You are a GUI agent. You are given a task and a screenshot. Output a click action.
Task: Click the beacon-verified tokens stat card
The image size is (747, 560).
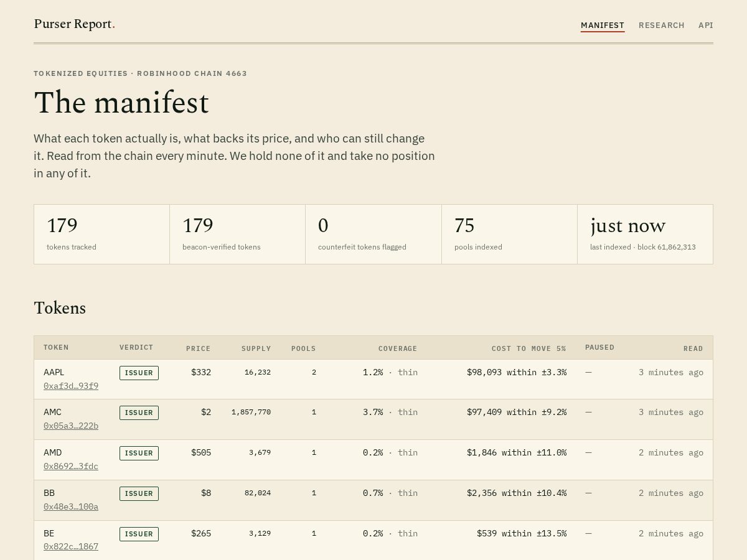click(x=238, y=234)
